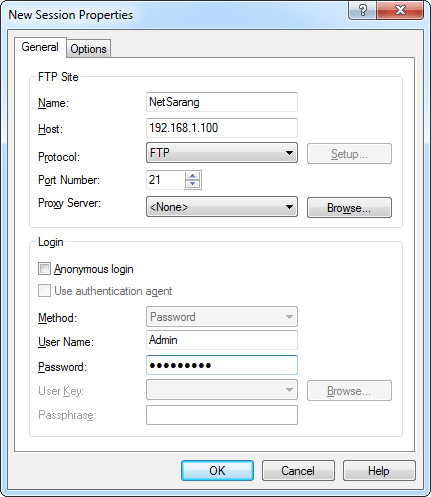
Task: Toggle Use authentication agent checkbox
Action: click(44, 291)
